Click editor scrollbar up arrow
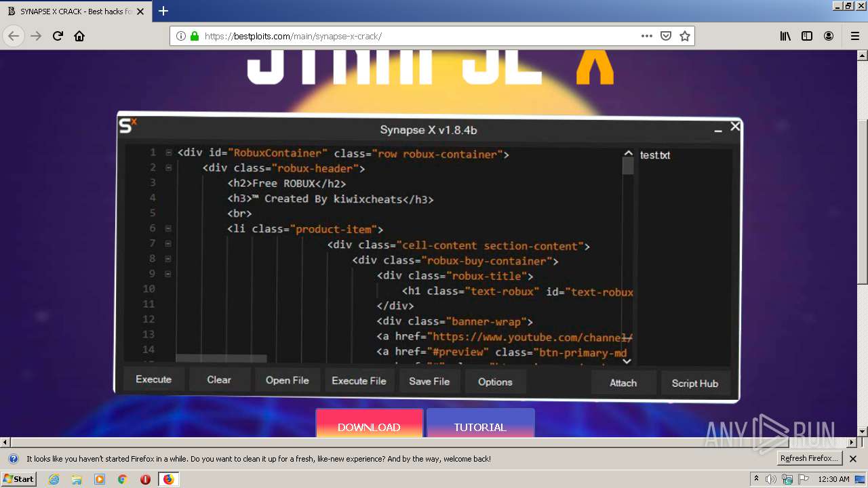Screen dimensions: 868x488 point(628,154)
